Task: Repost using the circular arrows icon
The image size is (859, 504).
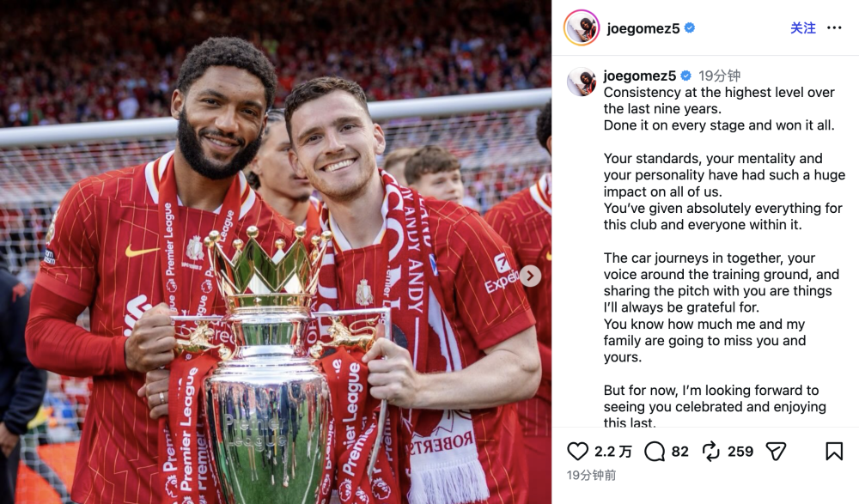Action: (710, 452)
